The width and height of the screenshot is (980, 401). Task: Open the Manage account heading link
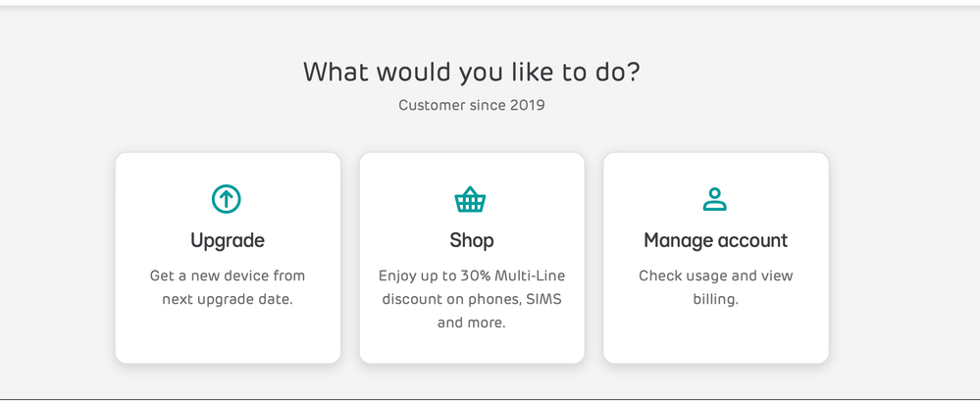[x=715, y=240]
